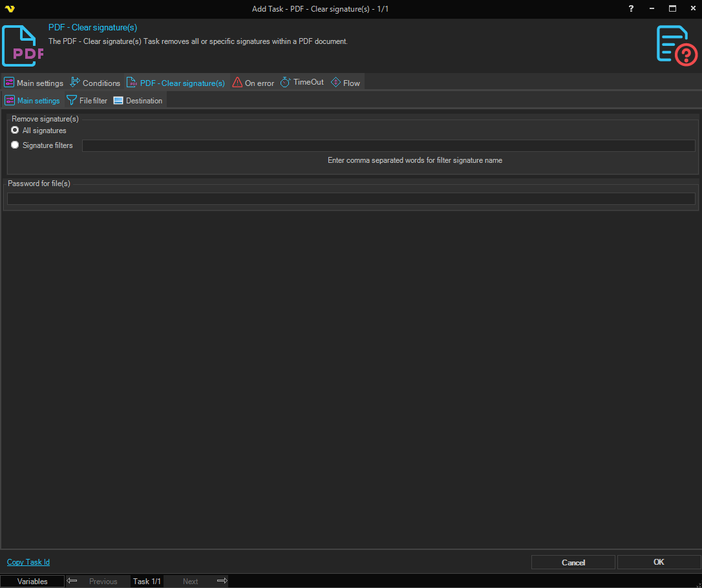The width and height of the screenshot is (702, 588).
Task: Click the PDF document icon in header
Action: (23, 46)
